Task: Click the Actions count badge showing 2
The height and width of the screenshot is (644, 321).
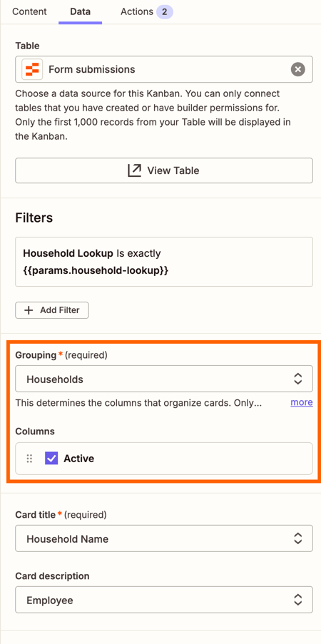Action: [164, 11]
